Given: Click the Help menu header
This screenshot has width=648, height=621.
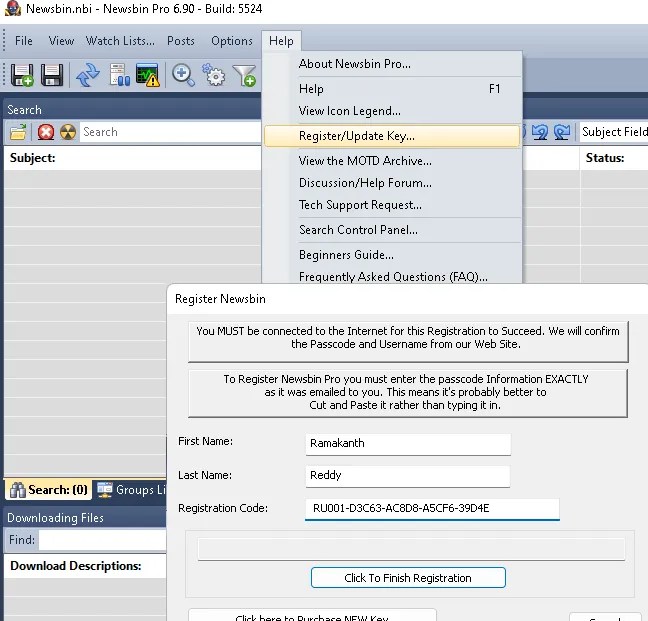Looking at the screenshot, I should (281, 41).
